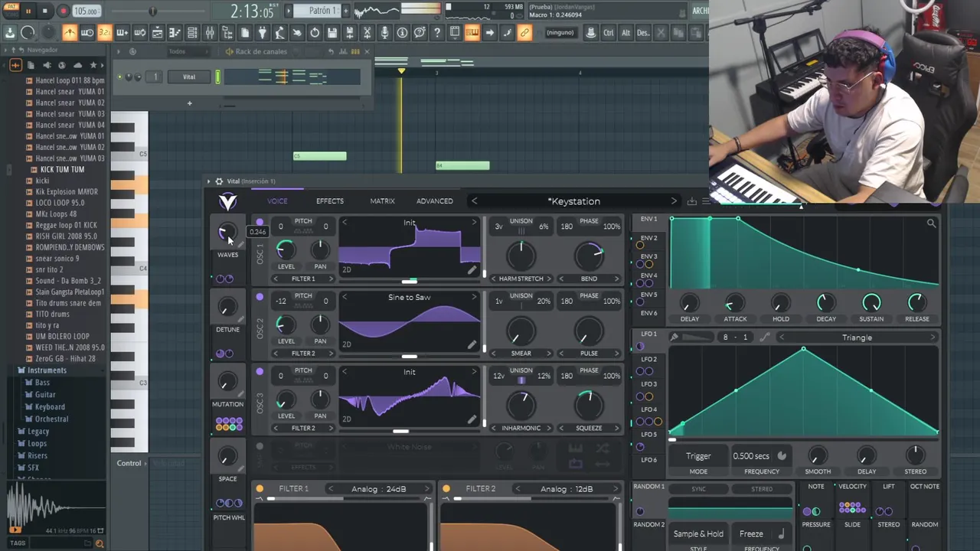Image resolution: width=980 pixels, height=551 pixels.
Task: Switch to the MATRIX tab in Vital
Action: [382, 201]
